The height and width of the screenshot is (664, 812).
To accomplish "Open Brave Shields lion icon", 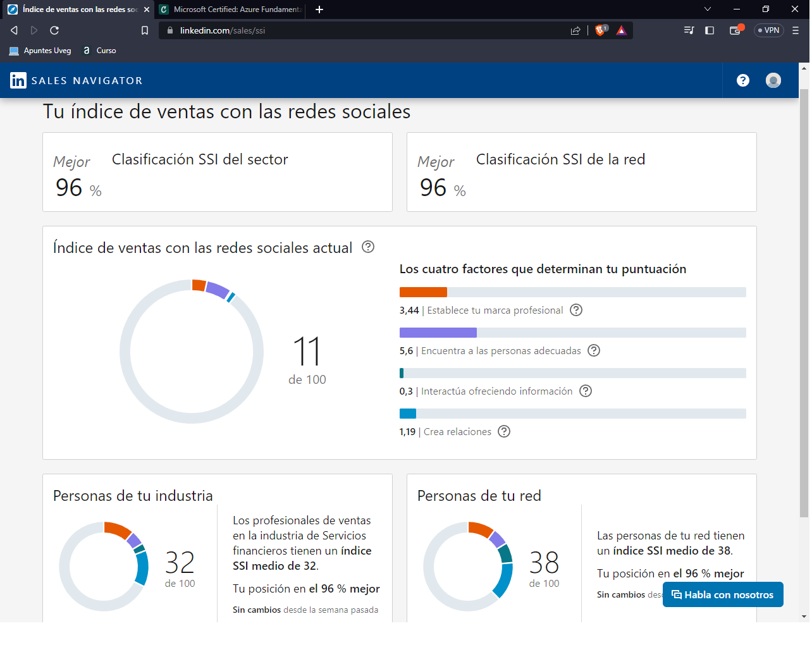I will pos(600,30).
